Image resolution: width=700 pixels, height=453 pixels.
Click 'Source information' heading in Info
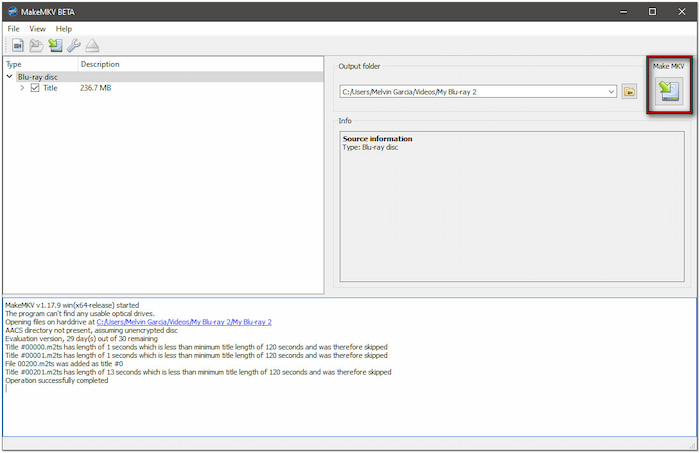tap(377, 139)
